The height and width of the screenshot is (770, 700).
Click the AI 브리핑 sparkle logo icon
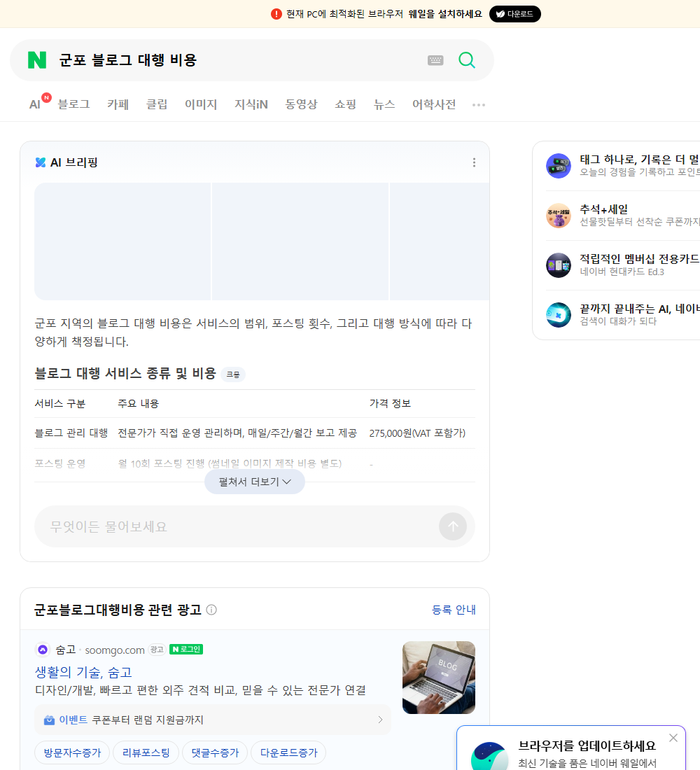pyautogui.click(x=41, y=162)
